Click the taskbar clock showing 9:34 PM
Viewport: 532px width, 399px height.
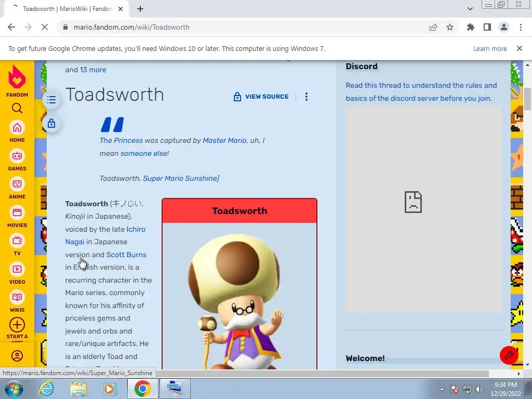click(x=506, y=389)
